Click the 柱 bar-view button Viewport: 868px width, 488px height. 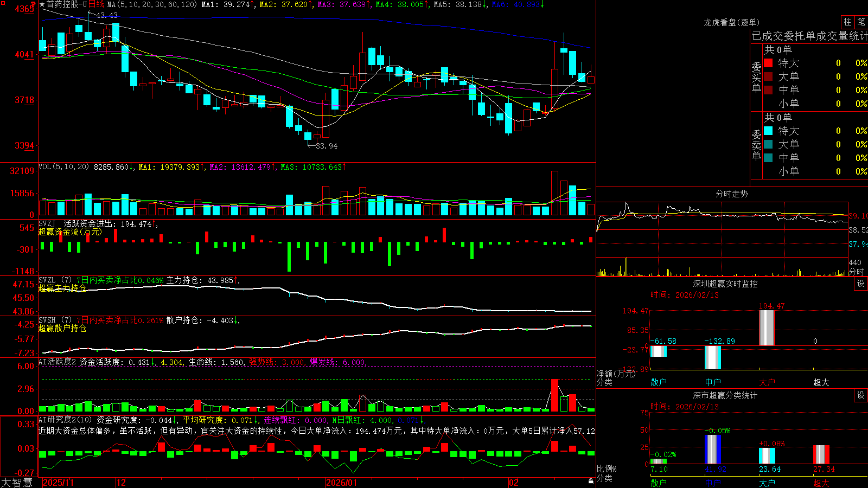(847, 22)
